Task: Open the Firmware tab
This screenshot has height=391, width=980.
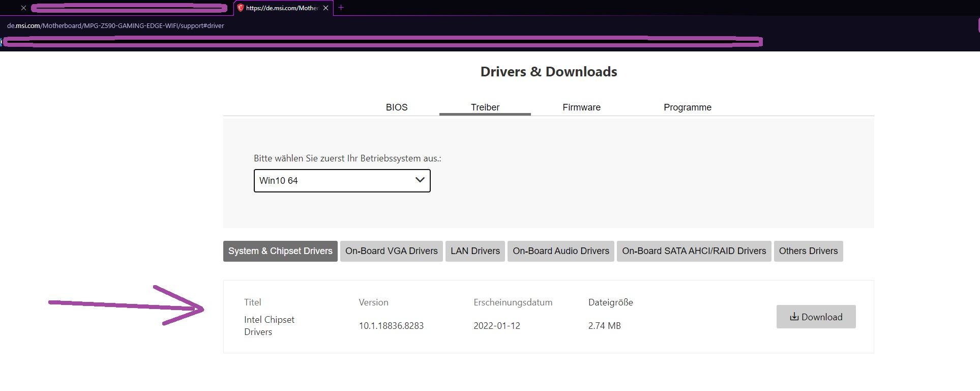Action: coord(581,107)
